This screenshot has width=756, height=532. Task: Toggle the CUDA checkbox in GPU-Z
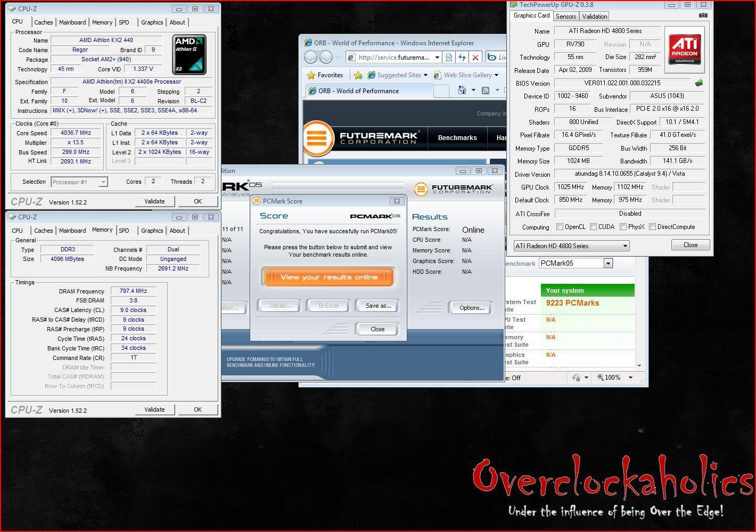[593, 227]
